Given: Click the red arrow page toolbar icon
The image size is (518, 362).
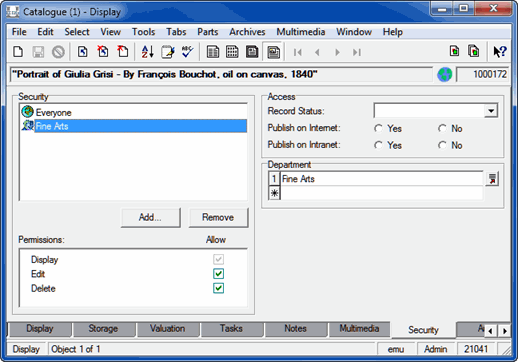Looking at the screenshot, I should tap(123, 52).
